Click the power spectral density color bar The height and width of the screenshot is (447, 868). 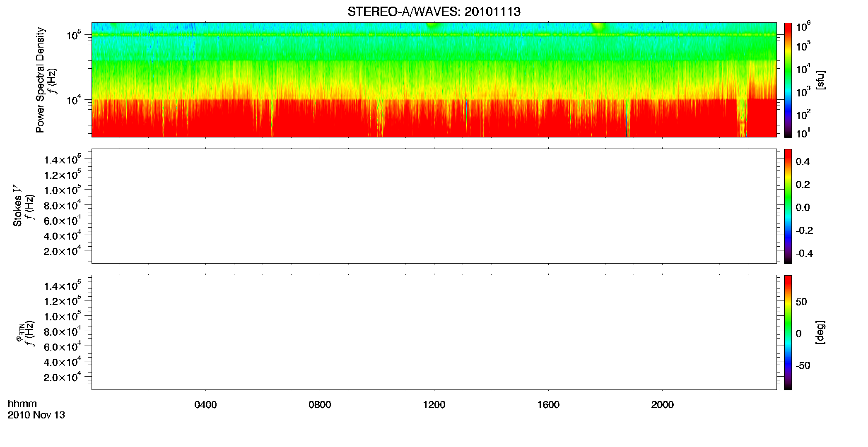[788, 80]
